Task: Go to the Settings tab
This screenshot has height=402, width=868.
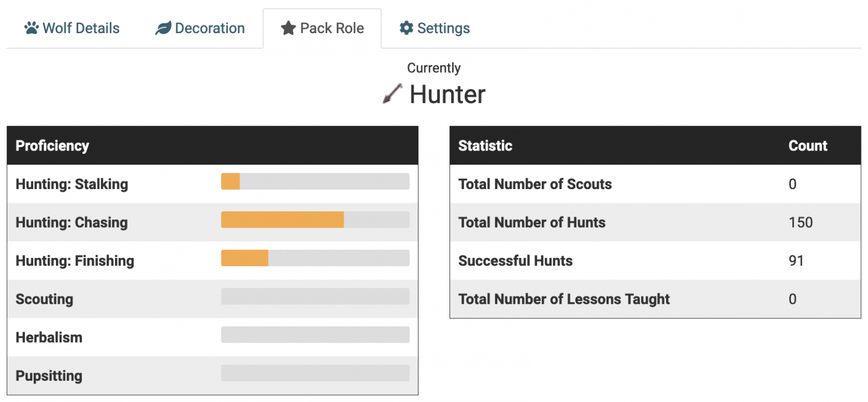Action: tap(443, 28)
